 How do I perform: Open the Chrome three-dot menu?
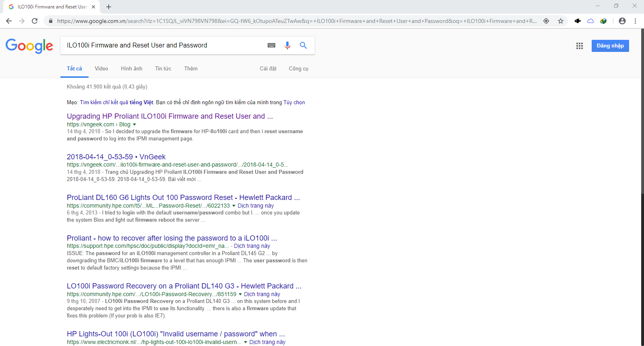(x=635, y=21)
